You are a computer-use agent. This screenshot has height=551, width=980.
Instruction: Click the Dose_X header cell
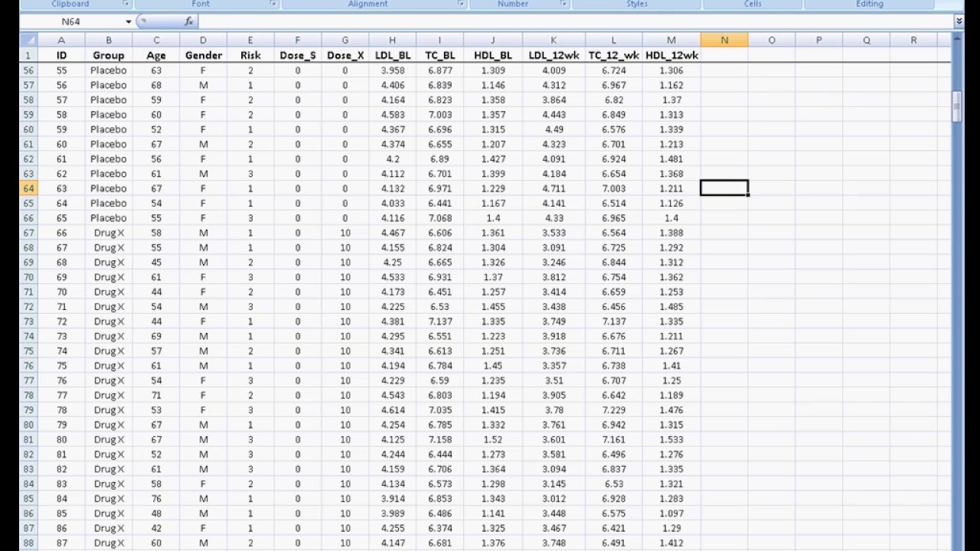(x=345, y=55)
